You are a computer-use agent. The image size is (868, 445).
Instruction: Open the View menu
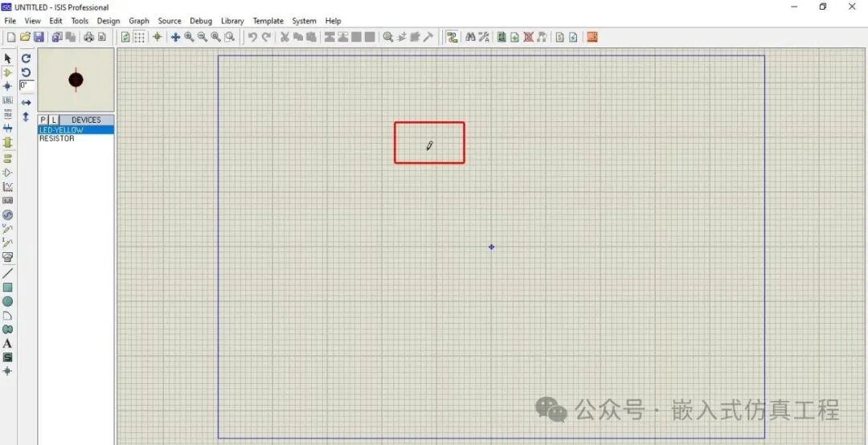pos(33,21)
